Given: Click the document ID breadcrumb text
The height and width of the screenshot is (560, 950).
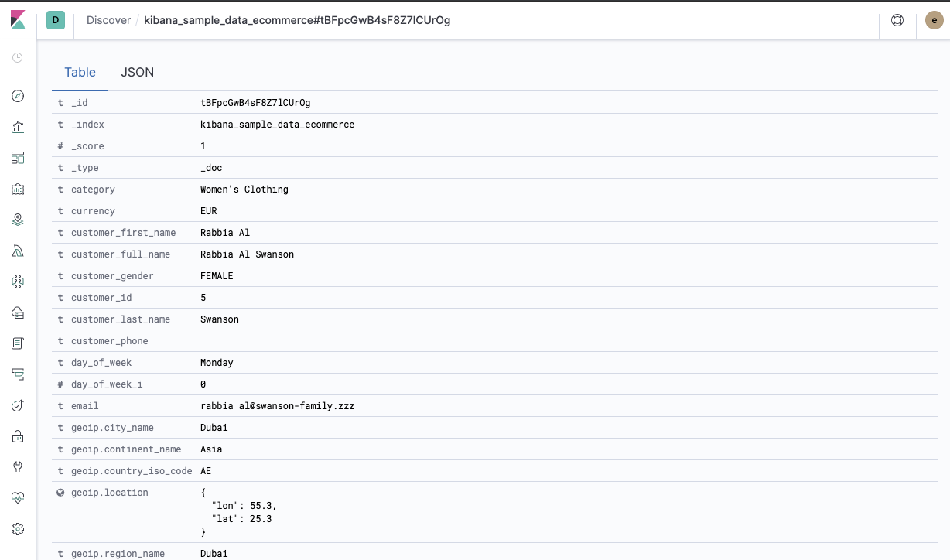Looking at the screenshot, I should tap(297, 20).
